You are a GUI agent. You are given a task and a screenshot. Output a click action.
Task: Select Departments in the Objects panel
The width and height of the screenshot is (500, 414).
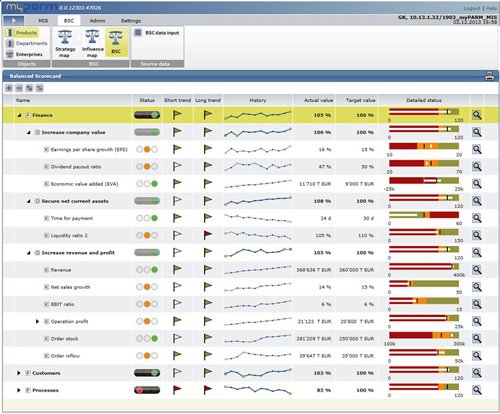[27, 43]
